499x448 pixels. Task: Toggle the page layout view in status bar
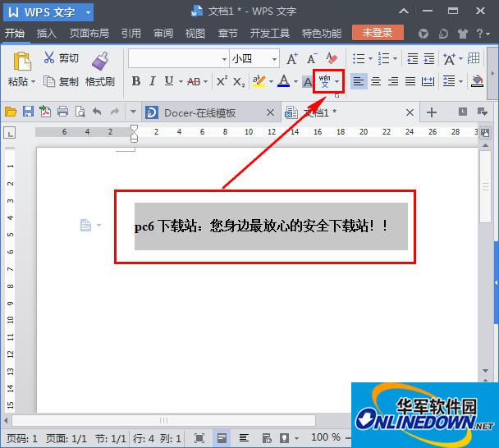(x=222, y=438)
